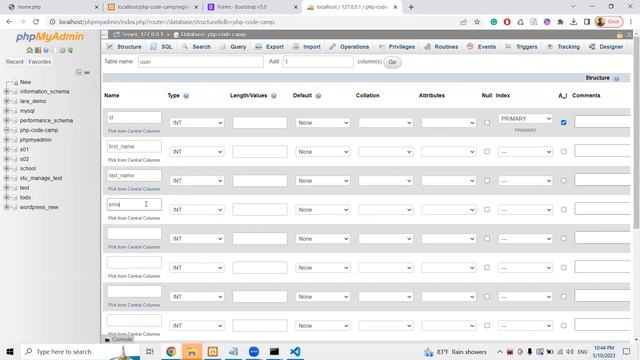Open the Structure tab
The height and width of the screenshot is (360, 640).
(124, 47)
